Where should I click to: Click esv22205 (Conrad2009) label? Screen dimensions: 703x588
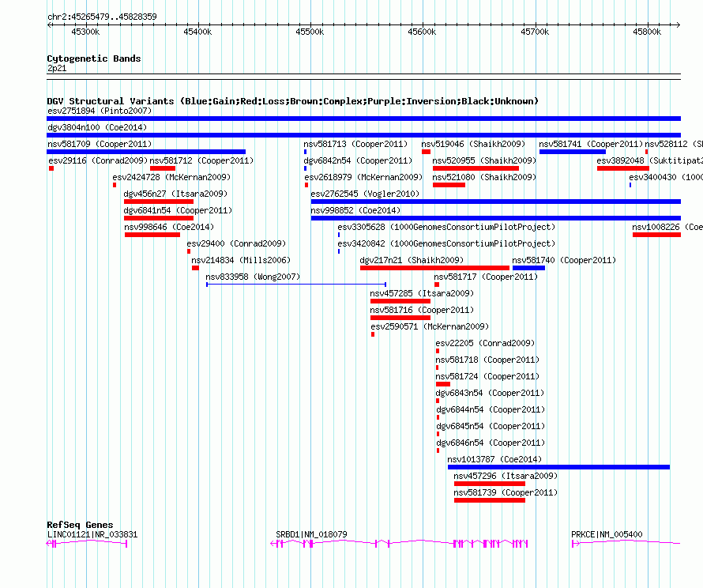click(485, 343)
